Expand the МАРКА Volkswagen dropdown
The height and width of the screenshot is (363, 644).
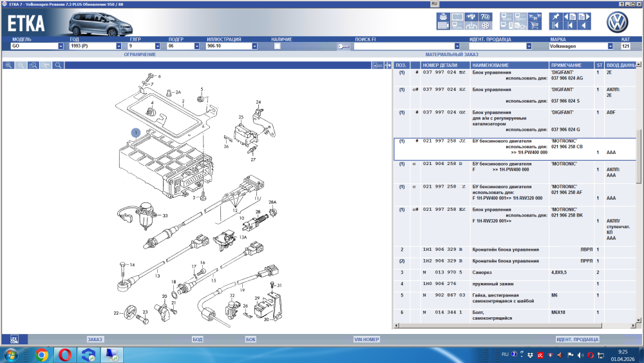point(611,46)
